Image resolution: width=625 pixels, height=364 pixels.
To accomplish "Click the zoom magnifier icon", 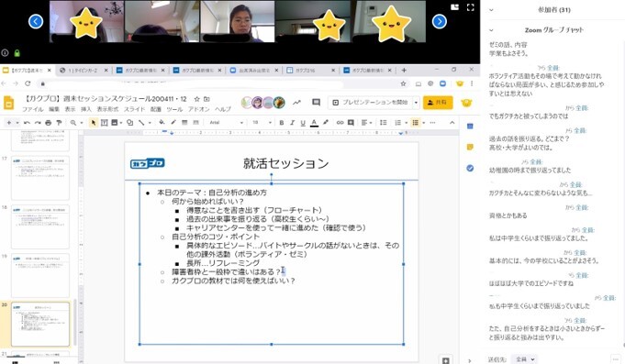I will point(73,123).
